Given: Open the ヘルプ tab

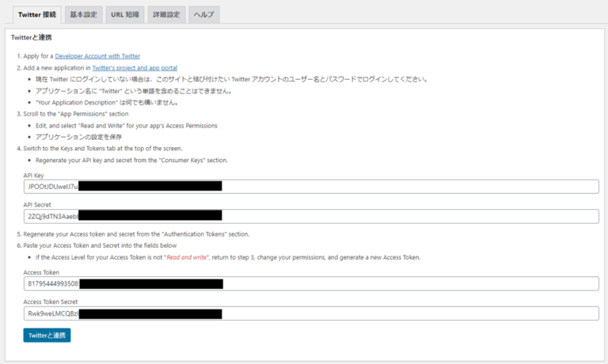Looking at the screenshot, I should coord(204,14).
